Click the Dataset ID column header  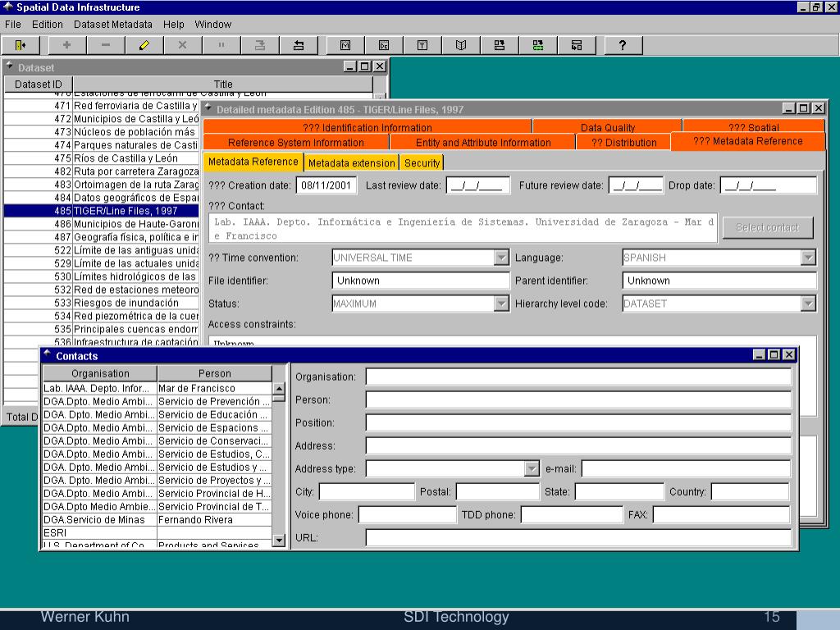pyautogui.click(x=39, y=84)
